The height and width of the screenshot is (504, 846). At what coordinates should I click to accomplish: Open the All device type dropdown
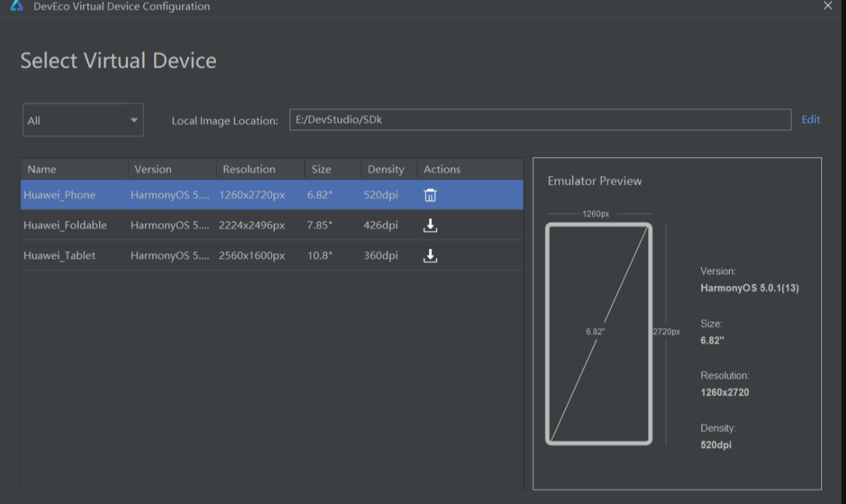tap(83, 120)
